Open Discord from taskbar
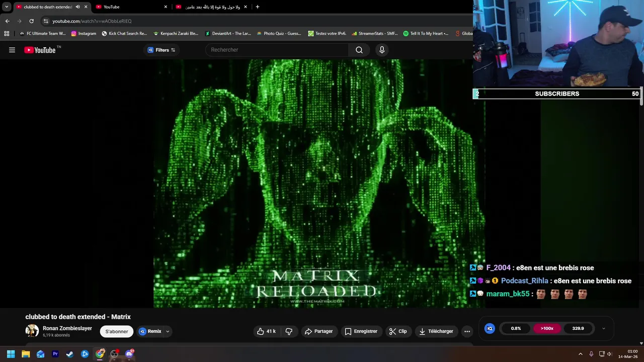Viewport: 644px width, 362px height. coord(129,354)
